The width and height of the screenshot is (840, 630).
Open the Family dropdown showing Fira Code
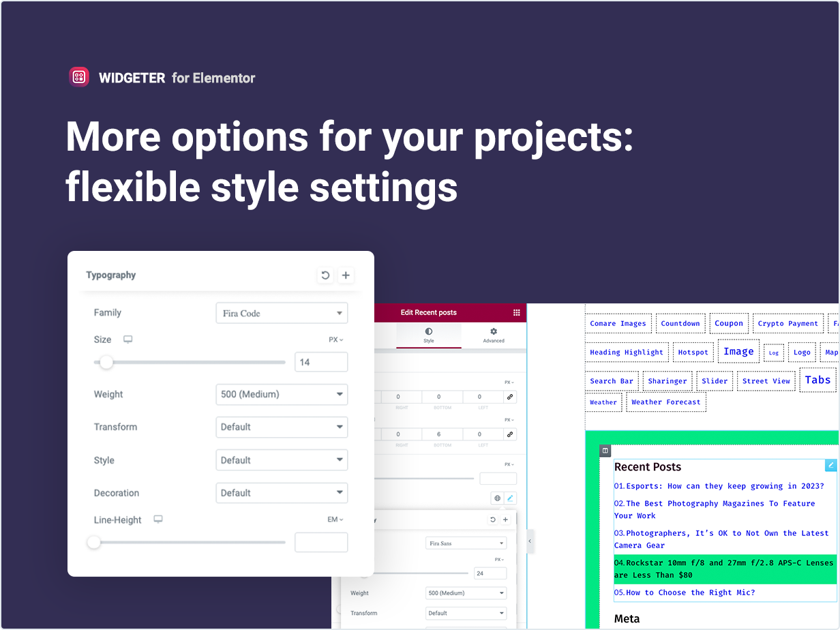click(x=282, y=312)
